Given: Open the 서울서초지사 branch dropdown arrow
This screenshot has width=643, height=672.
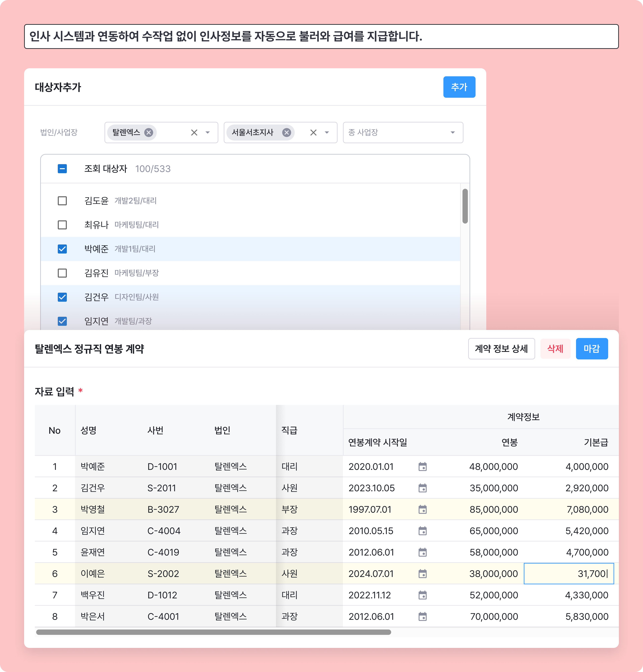Looking at the screenshot, I should click(x=327, y=133).
